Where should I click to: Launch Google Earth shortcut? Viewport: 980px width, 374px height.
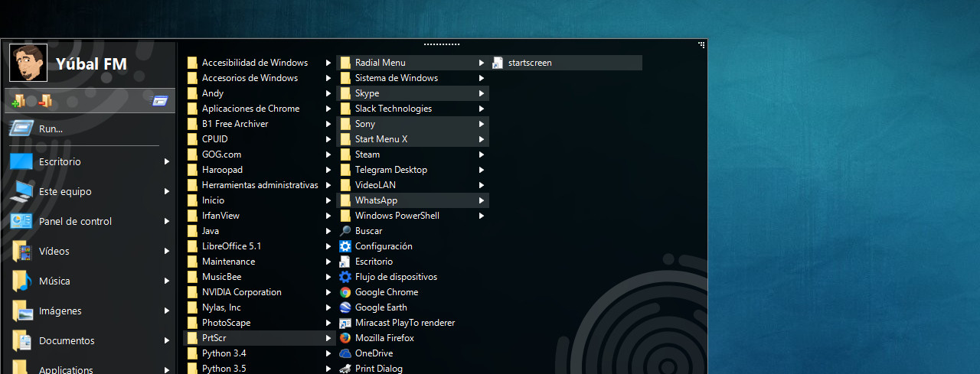click(x=381, y=307)
